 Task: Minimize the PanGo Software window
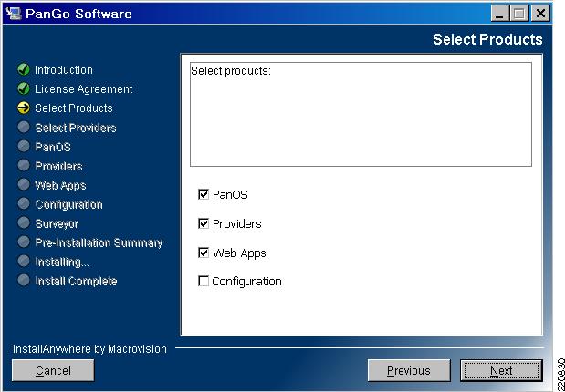[499, 14]
